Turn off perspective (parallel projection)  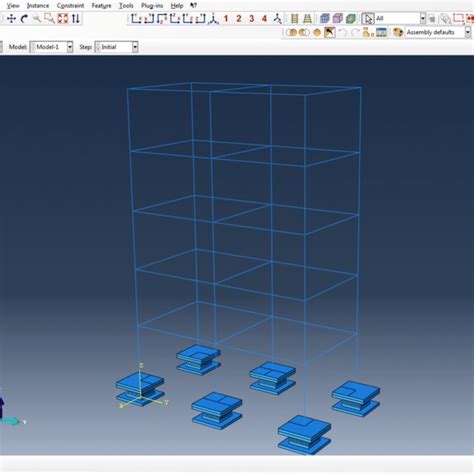coord(295,19)
